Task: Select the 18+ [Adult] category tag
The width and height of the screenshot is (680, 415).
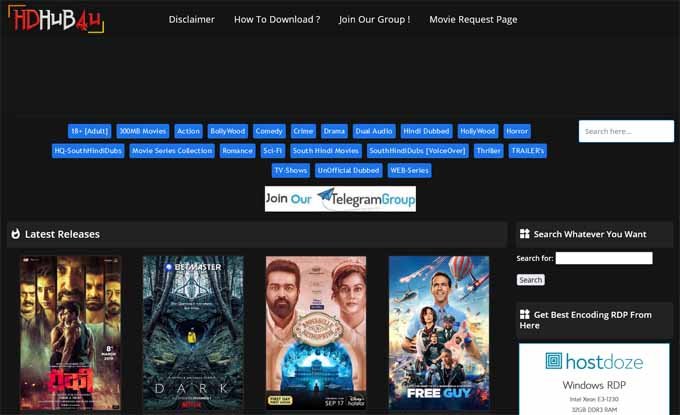Action: pyautogui.click(x=89, y=131)
